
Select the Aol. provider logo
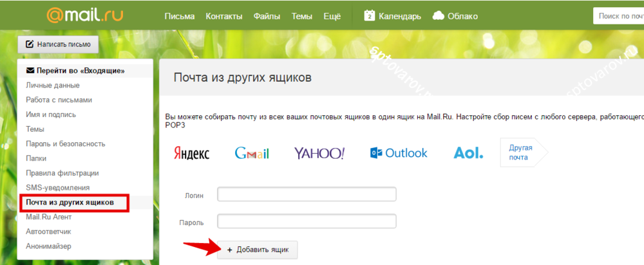[469, 153]
